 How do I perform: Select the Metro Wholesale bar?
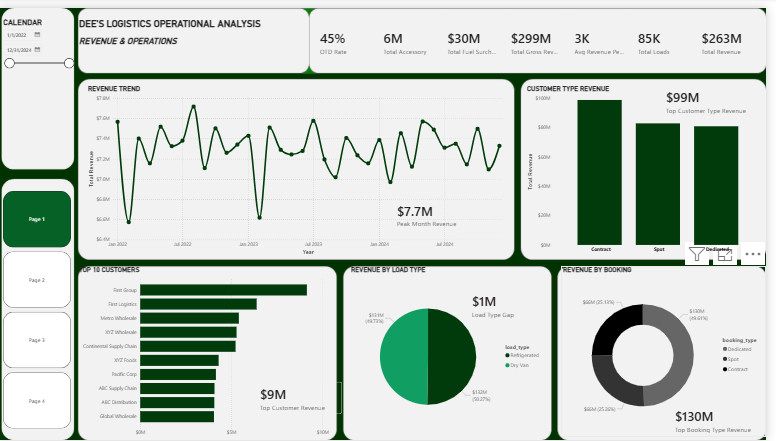pos(190,318)
